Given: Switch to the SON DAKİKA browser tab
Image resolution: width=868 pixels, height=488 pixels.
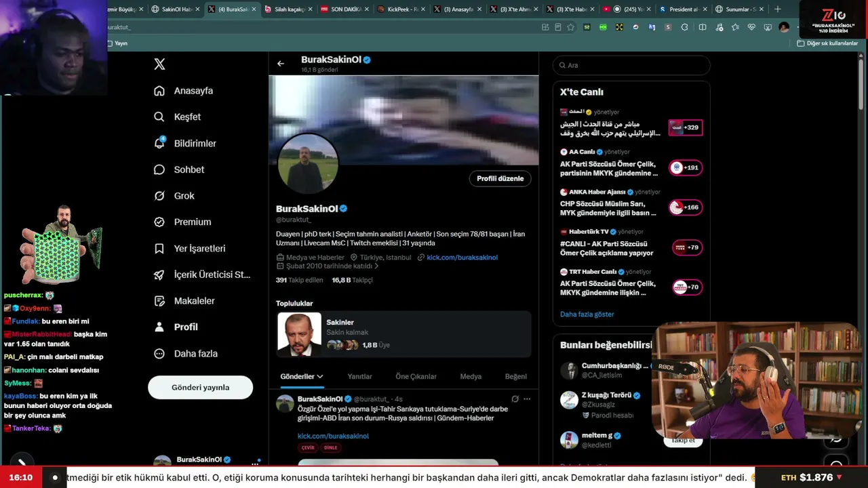Looking at the screenshot, I should point(345,9).
